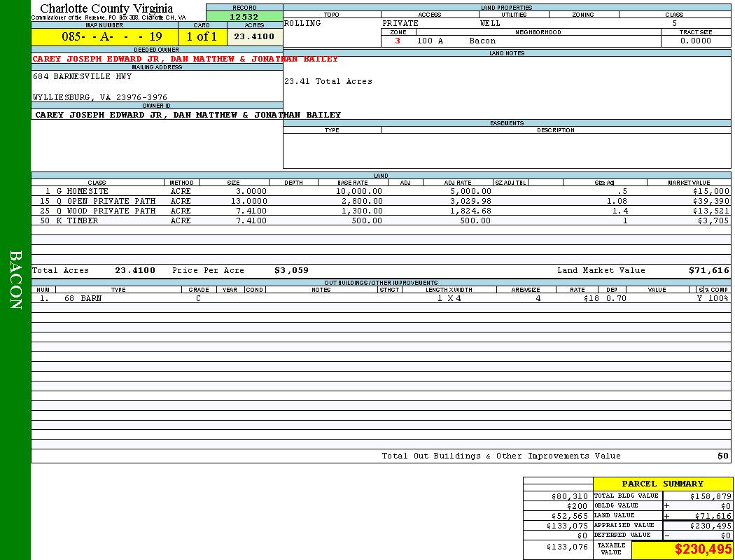This screenshot has height=560, width=735.
Task: Click the Price Per Acre $3,059 value
Action: pos(290,270)
